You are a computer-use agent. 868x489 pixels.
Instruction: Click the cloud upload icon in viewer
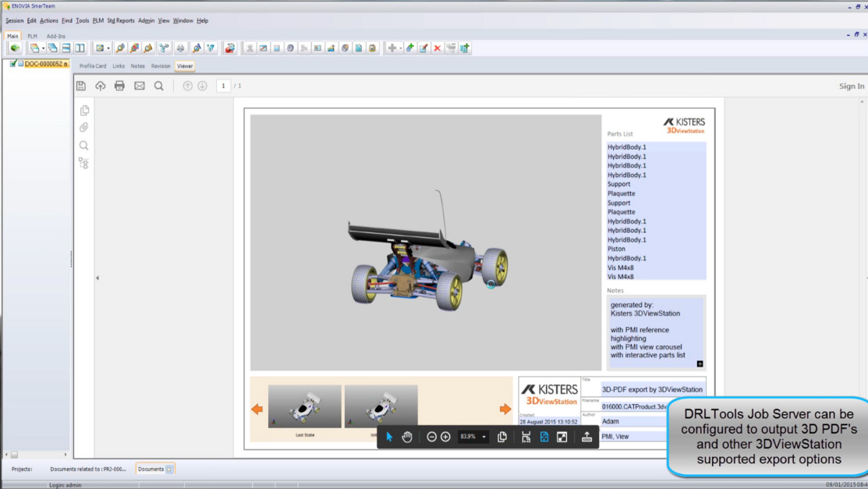pos(100,86)
